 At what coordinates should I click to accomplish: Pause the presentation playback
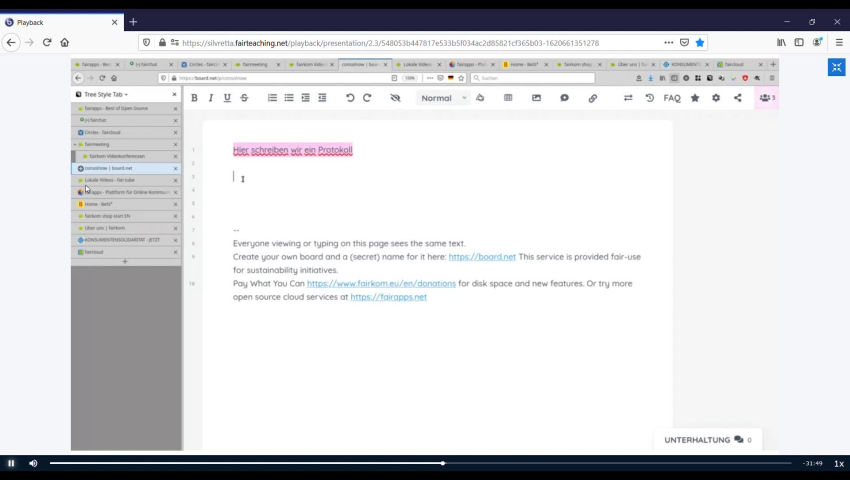pos(11,463)
